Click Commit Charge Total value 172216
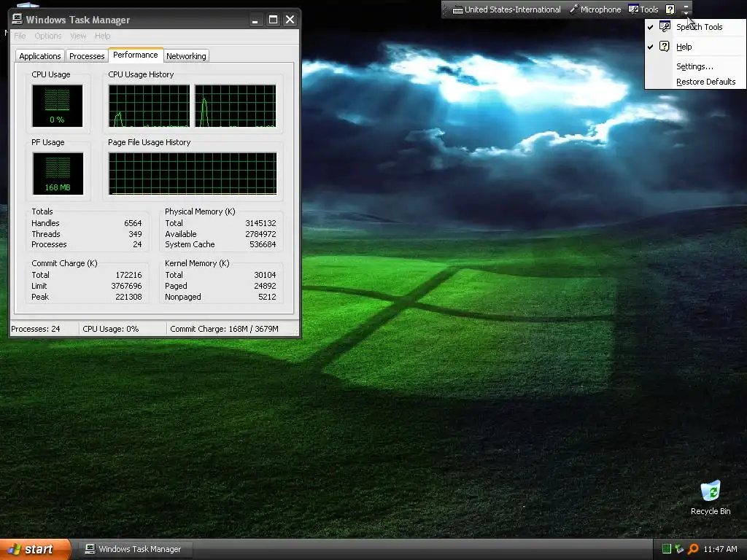The width and height of the screenshot is (747, 560). tap(128, 275)
